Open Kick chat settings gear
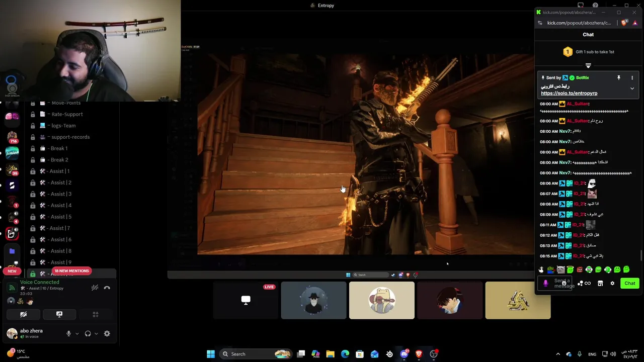Image resolution: width=644 pixels, height=362 pixels. tap(612, 284)
